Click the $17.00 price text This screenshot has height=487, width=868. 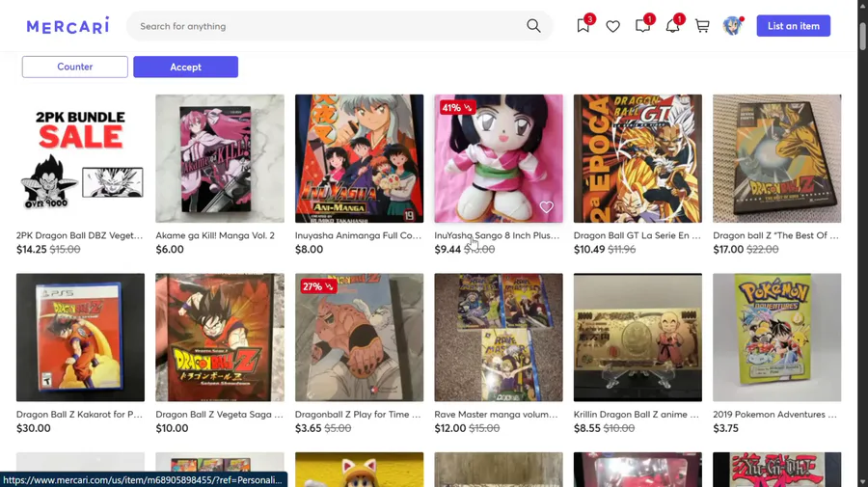[728, 249]
